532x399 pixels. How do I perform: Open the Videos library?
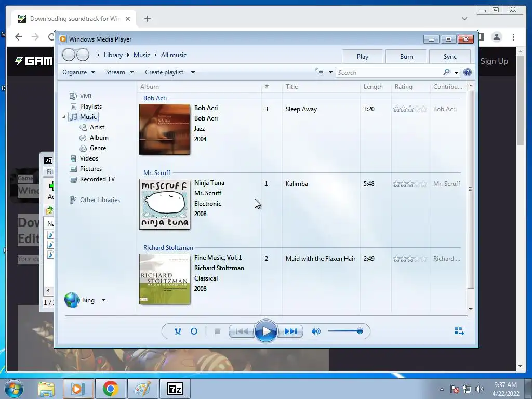point(84,158)
